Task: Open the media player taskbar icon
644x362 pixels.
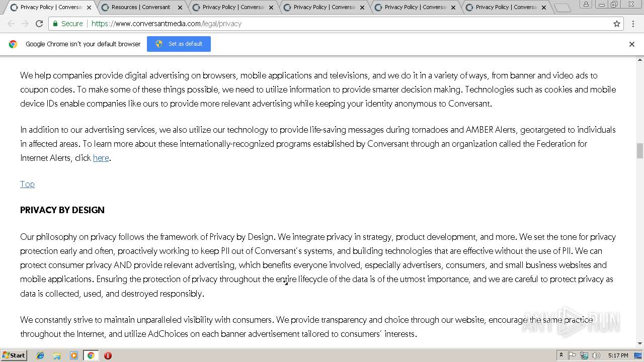Action: click(74, 355)
